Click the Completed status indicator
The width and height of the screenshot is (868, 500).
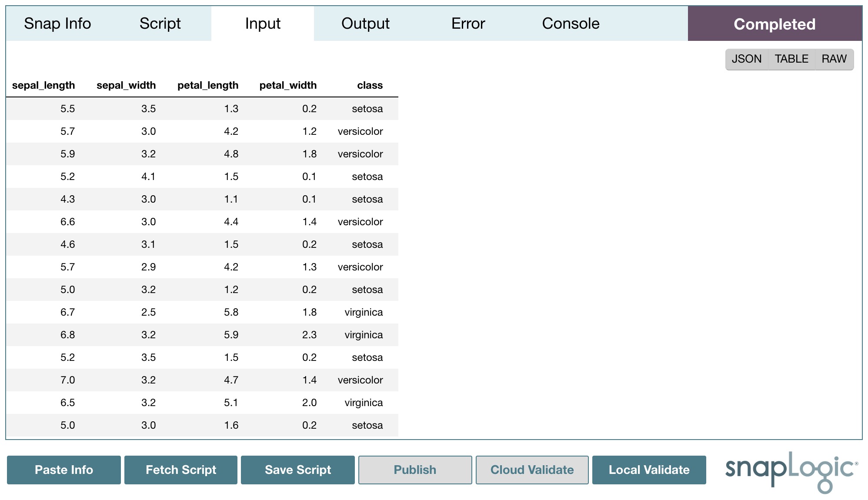coord(775,24)
